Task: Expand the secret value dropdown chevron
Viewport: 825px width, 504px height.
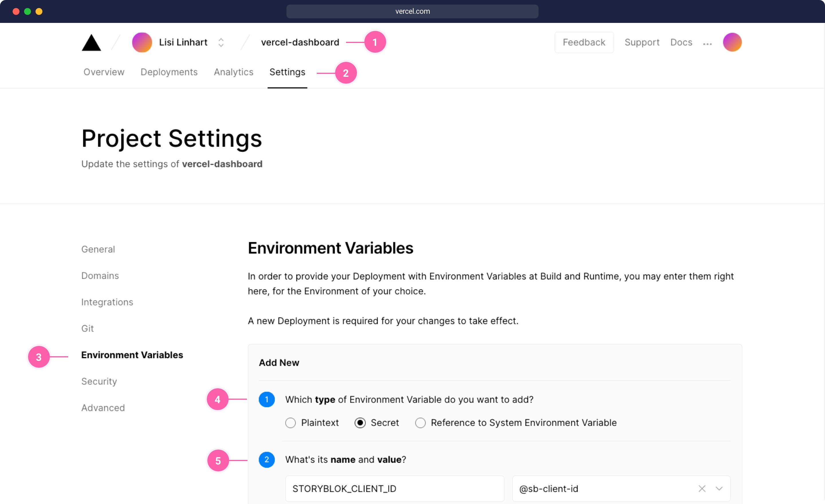Action: 719,489
